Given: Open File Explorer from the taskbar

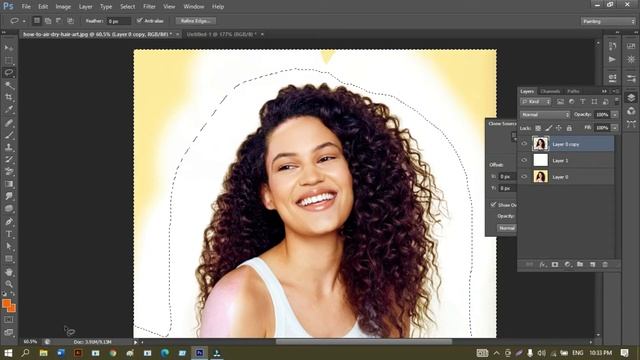Looking at the screenshot, I should [x=43, y=353].
